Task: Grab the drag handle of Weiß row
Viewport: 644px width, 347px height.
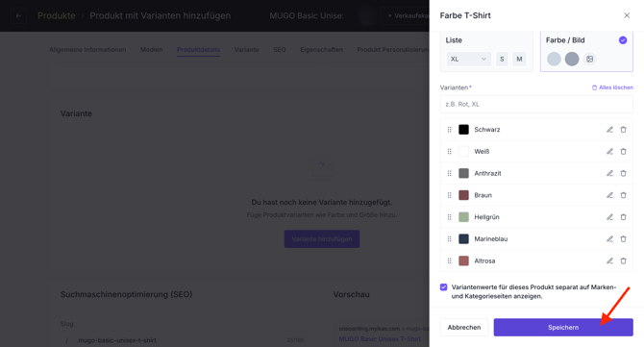Action: [x=449, y=152]
